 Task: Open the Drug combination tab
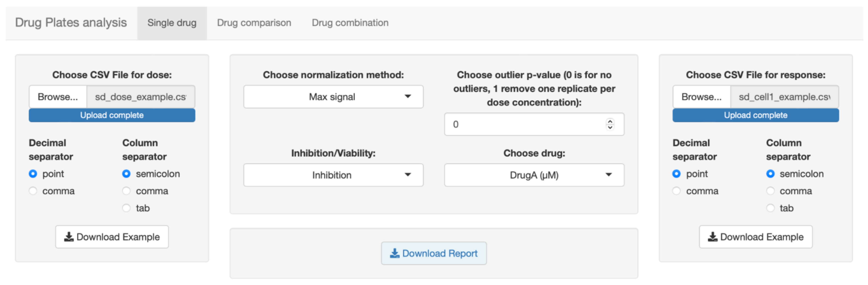point(350,23)
